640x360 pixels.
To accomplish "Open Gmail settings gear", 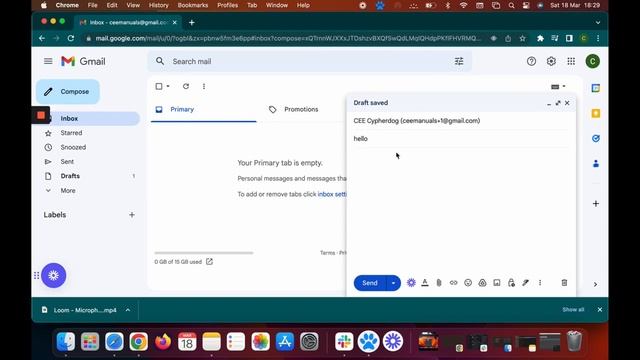I will [551, 61].
